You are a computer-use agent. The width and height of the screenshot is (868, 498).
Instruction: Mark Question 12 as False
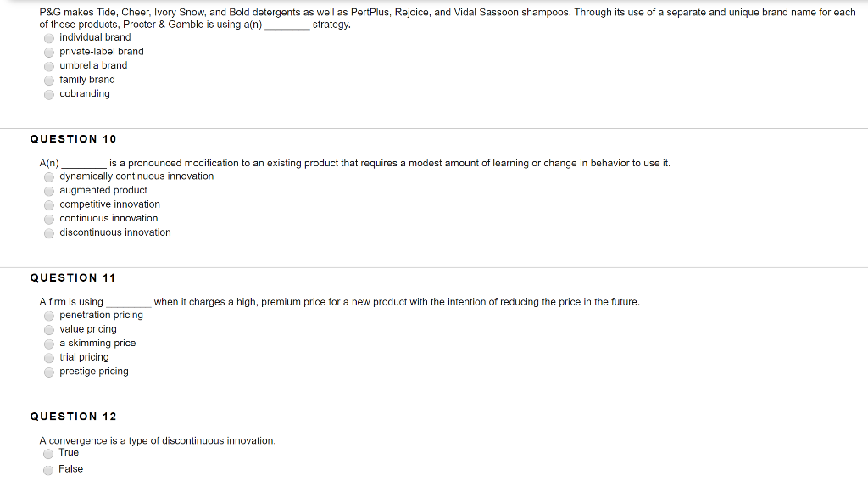[x=48, y=470]
